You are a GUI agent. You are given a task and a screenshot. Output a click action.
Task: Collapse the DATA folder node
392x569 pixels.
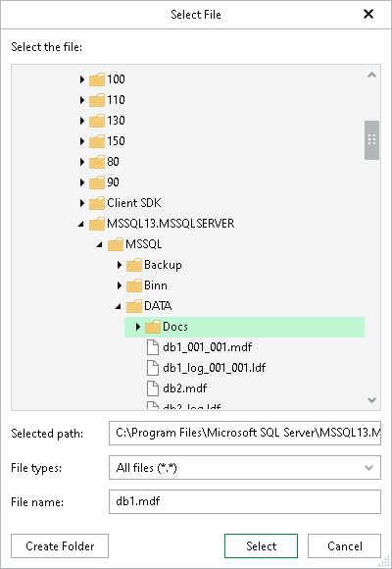point(118,307)
